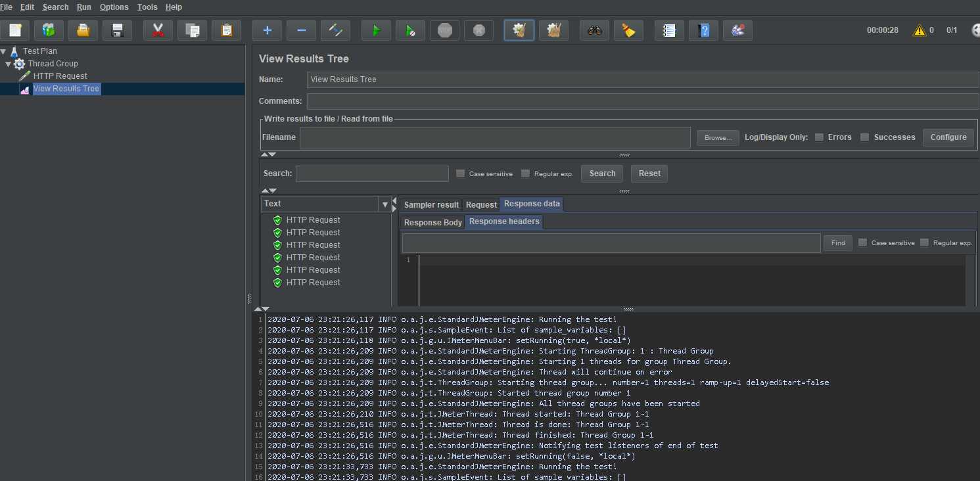Paste element using clipboard icon
Screen dimensions: 980x481
click(x=227, y=30)
